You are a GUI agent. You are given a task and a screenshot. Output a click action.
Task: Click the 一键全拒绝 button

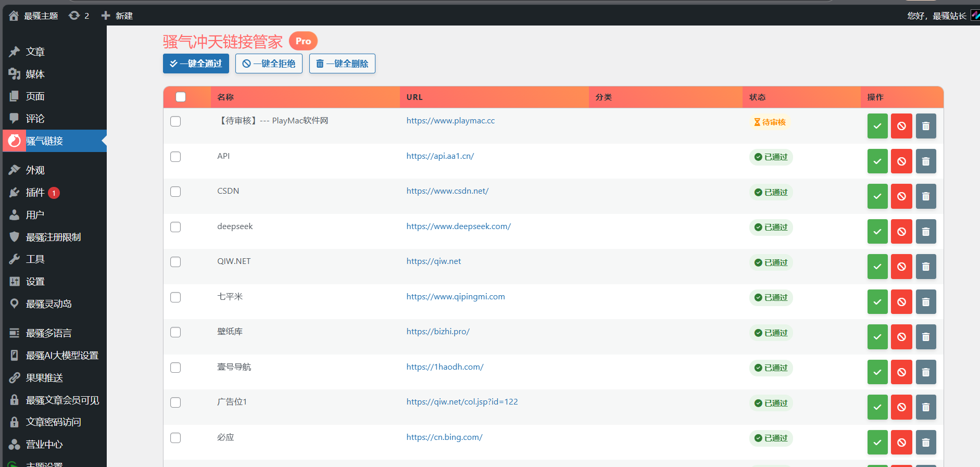(x=269, y=64)
